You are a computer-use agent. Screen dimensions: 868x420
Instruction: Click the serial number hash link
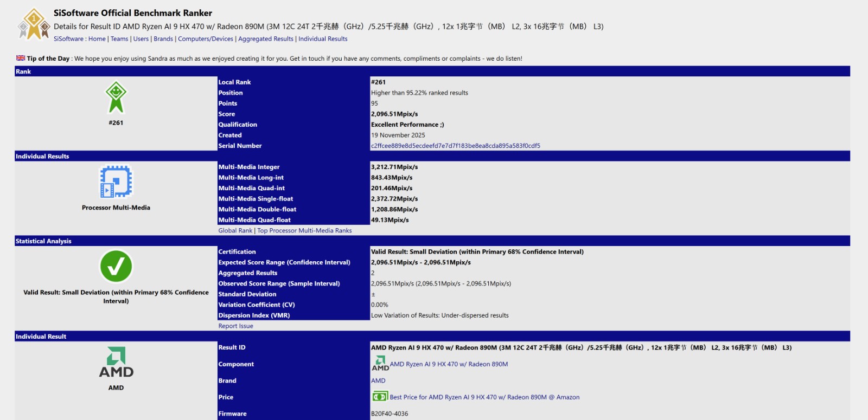pos(455,146)
